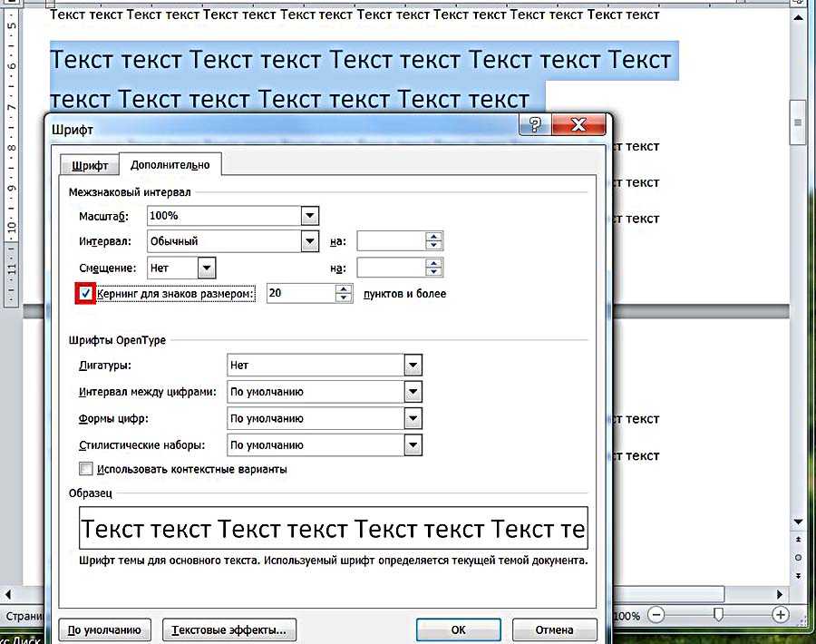Switch to the Шрифт tab

90,166
